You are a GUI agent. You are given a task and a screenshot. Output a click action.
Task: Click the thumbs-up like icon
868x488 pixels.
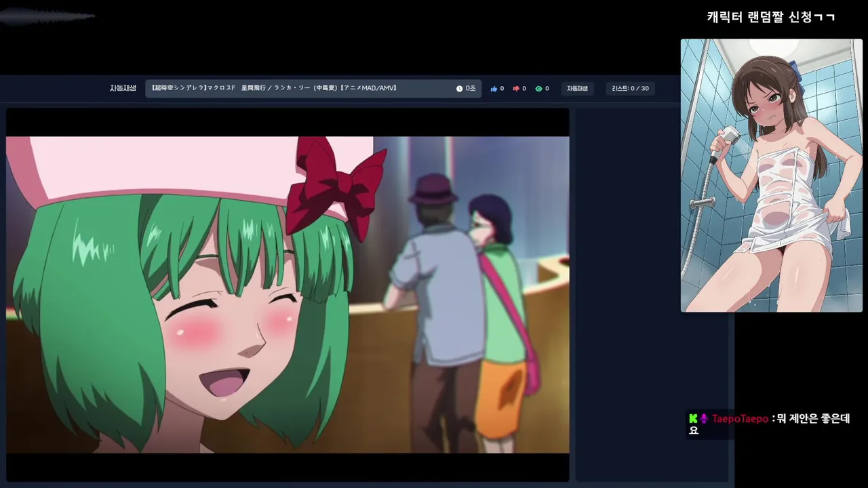(494, 89)
